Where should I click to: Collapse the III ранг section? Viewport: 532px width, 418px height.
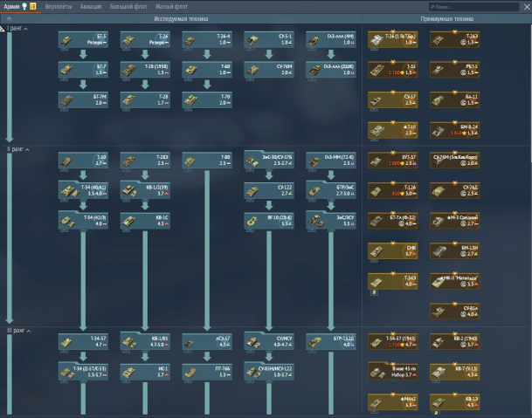[19, 332]
